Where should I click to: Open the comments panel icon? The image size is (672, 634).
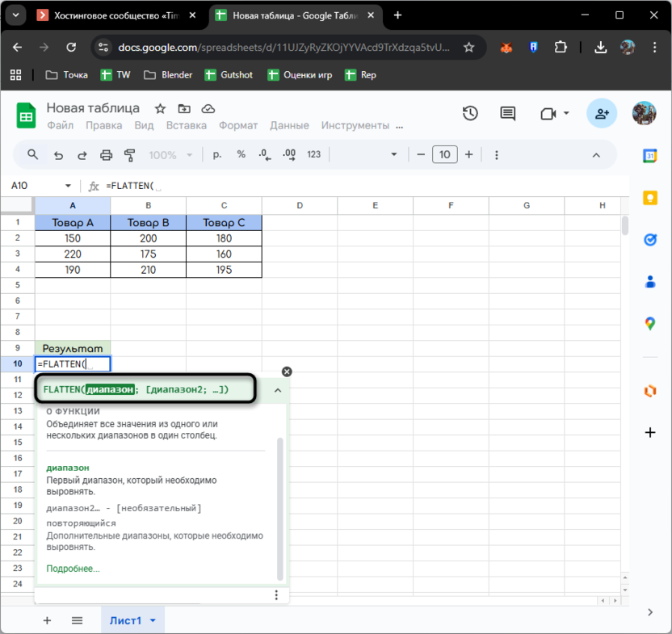508,113
